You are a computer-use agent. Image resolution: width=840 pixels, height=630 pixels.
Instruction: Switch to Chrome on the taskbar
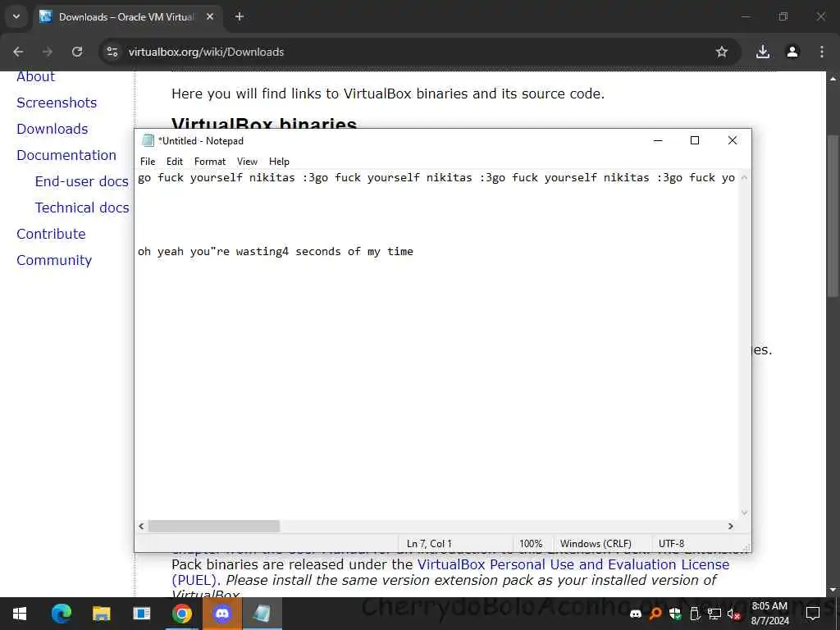pyautogui.click(x=181, y=614)
